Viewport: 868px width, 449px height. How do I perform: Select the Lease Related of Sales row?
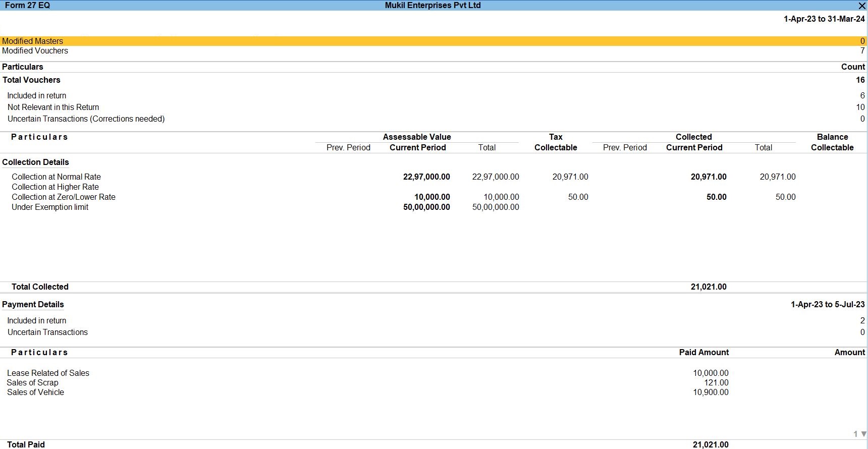433,373
